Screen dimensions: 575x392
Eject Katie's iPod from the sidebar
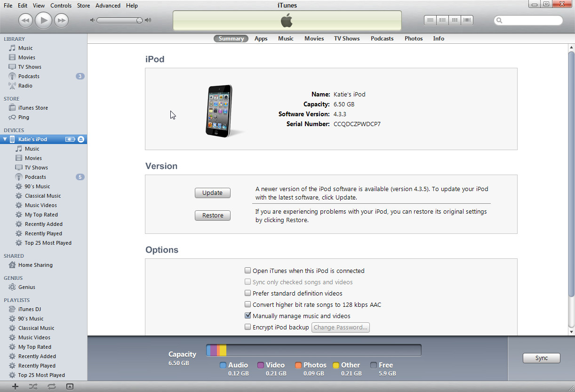pos(80,139)
